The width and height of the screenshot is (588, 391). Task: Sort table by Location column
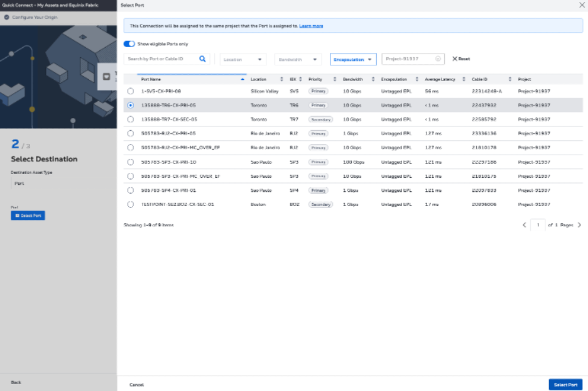(x=281, y=79)
